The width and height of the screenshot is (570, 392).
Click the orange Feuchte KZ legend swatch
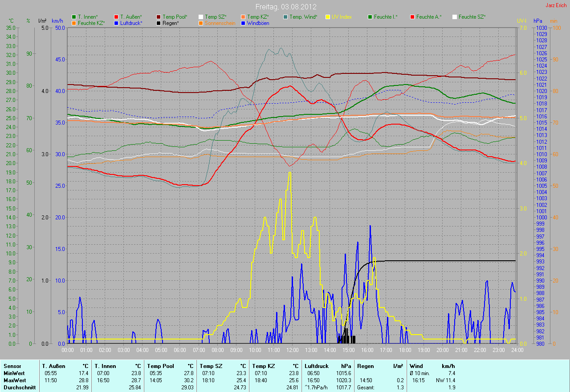[x=74, y=23]
